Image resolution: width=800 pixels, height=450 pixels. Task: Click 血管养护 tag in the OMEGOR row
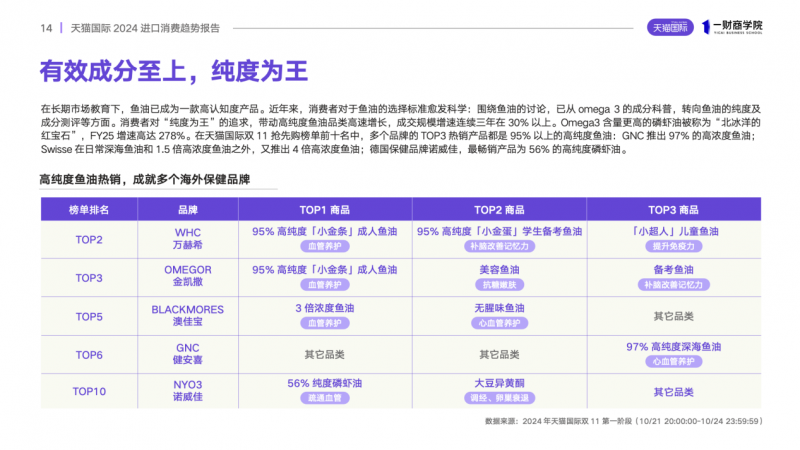coord(324,285)
